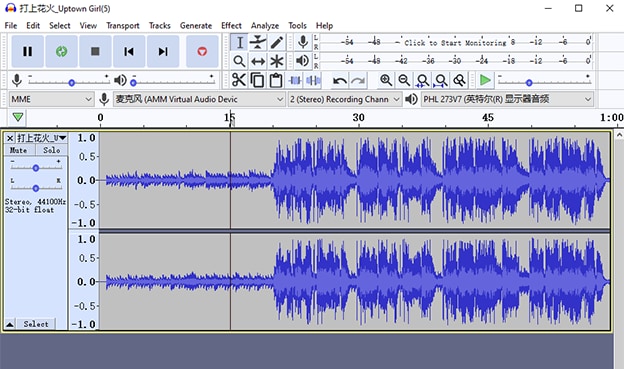Click the timeline at the 45 mark
This screenshot has width=624, height=369.
488,118
